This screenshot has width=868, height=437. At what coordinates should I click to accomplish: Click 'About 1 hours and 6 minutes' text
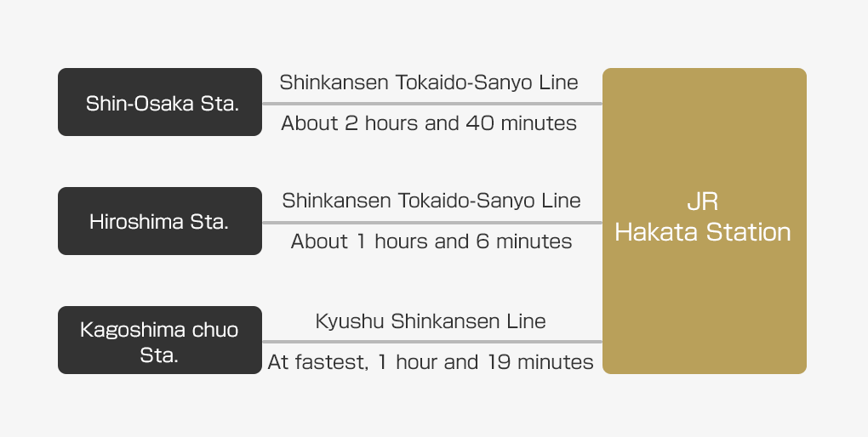(431, 241)
